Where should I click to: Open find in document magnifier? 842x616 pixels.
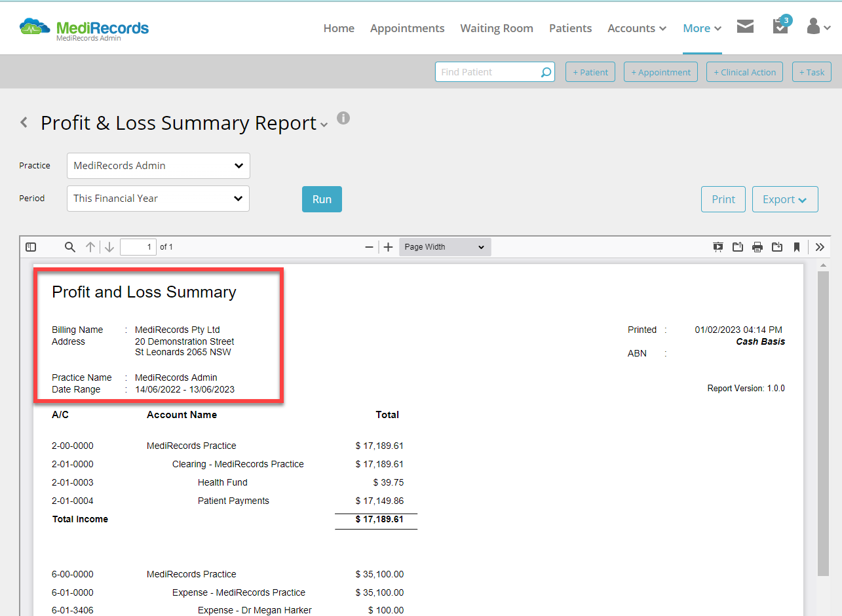point(70,247)
